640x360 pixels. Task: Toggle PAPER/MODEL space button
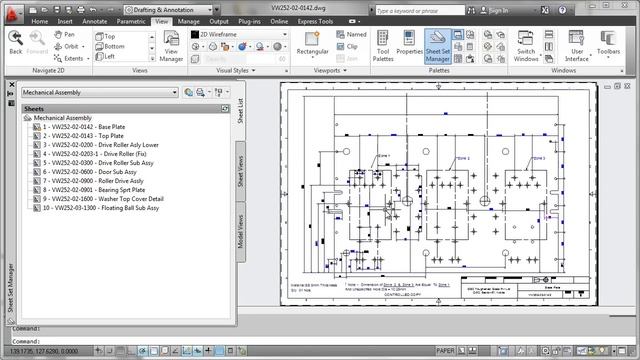click(445, 351)
